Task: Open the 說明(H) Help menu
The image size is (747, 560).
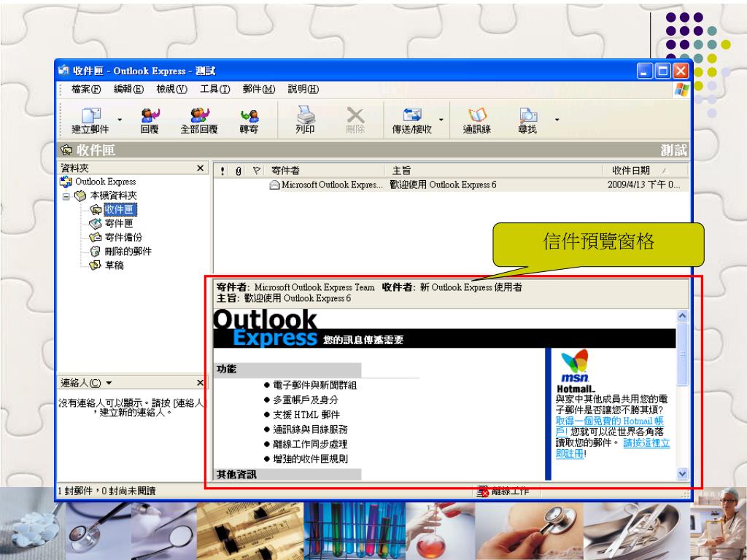Action: 303,89
